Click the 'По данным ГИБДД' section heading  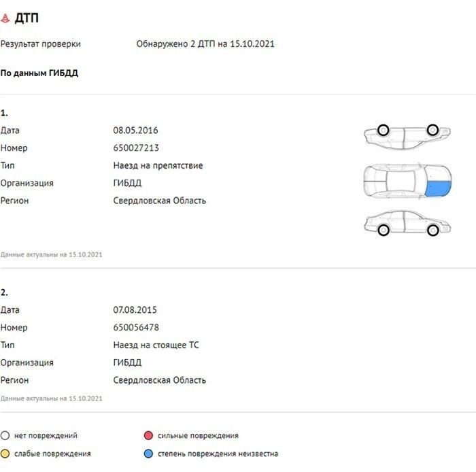pos(39,73)
